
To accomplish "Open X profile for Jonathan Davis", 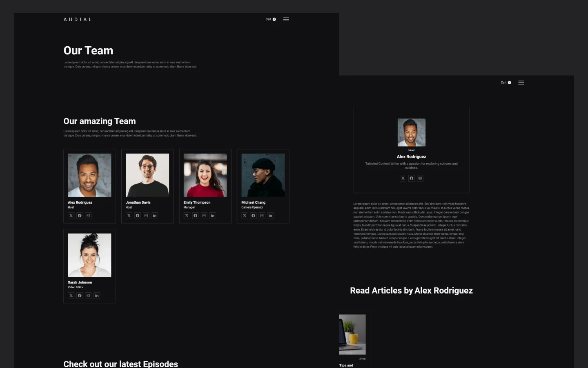I will tap(129, 215).
